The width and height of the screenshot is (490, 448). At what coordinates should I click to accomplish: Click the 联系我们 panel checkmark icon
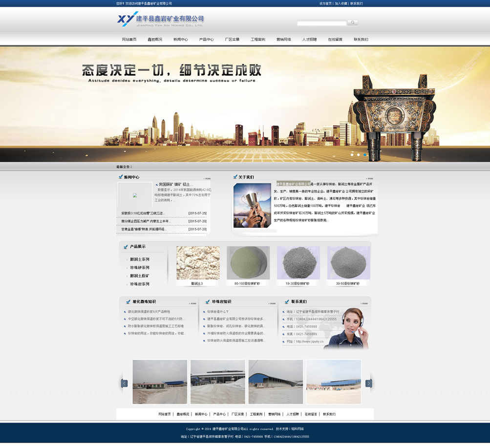click(287, 301)
